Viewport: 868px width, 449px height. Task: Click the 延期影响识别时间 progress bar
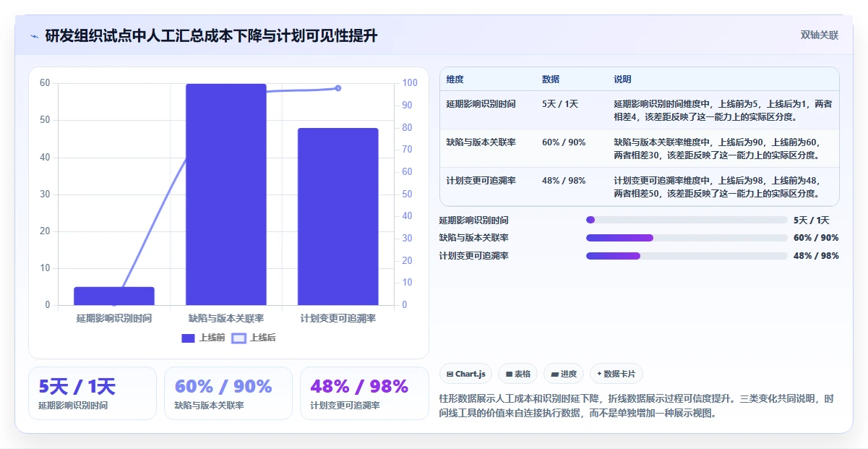(x=687, y=220)
